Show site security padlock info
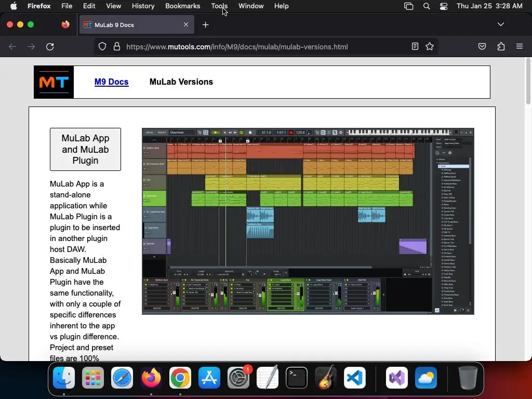Screen dimensions: 532x399 (x=117, y=47)
